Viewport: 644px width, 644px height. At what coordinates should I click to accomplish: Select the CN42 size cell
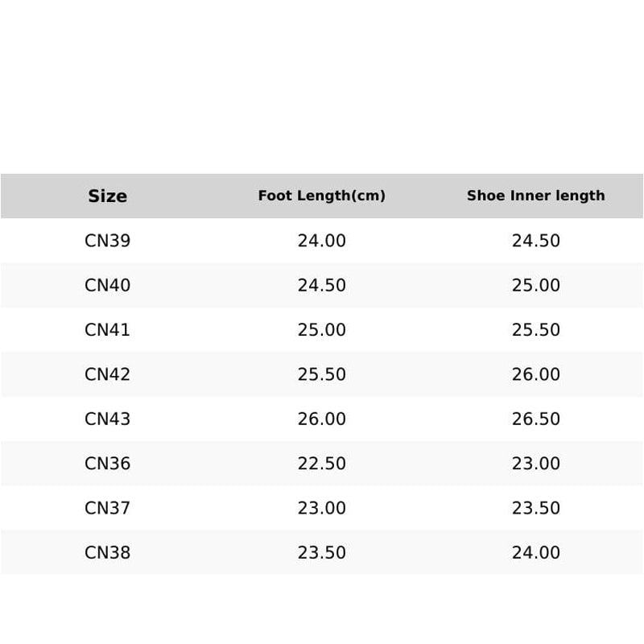(108, 374)
